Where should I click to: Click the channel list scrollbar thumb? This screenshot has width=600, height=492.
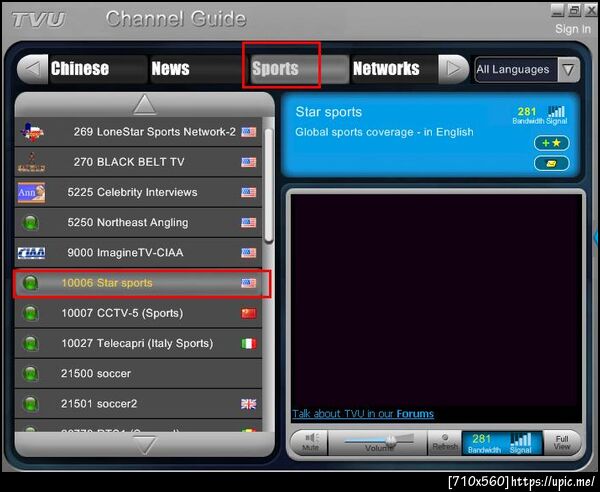click(269, 186)
